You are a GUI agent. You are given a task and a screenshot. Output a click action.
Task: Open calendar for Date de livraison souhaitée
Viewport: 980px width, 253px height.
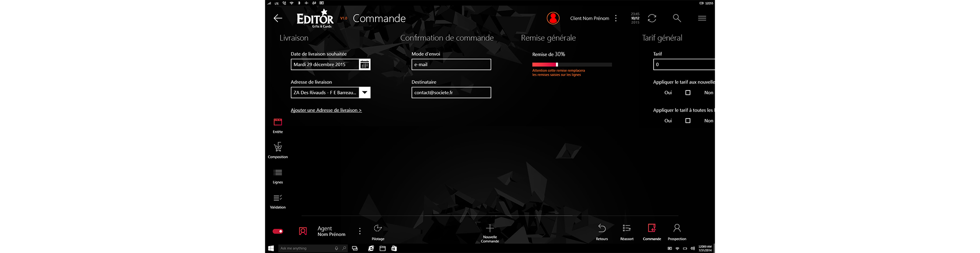pyautogui.click(x=365, y=65)
